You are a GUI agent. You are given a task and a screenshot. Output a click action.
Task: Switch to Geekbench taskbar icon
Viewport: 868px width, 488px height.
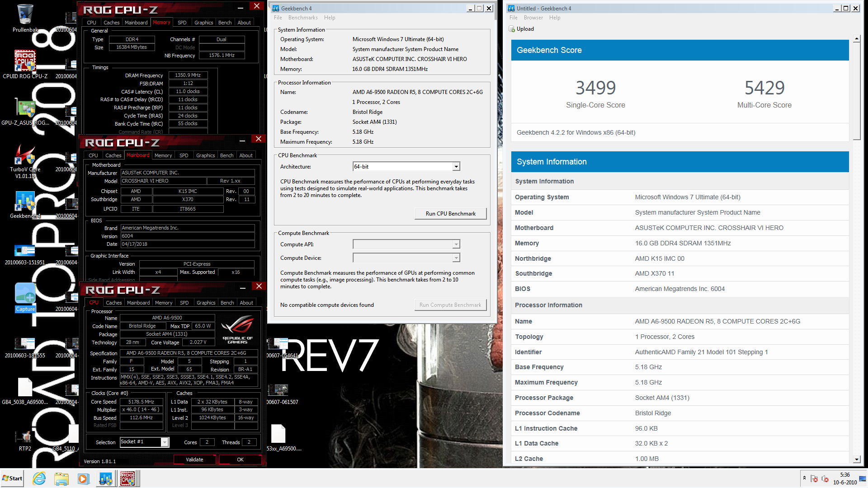pos(106,479)
